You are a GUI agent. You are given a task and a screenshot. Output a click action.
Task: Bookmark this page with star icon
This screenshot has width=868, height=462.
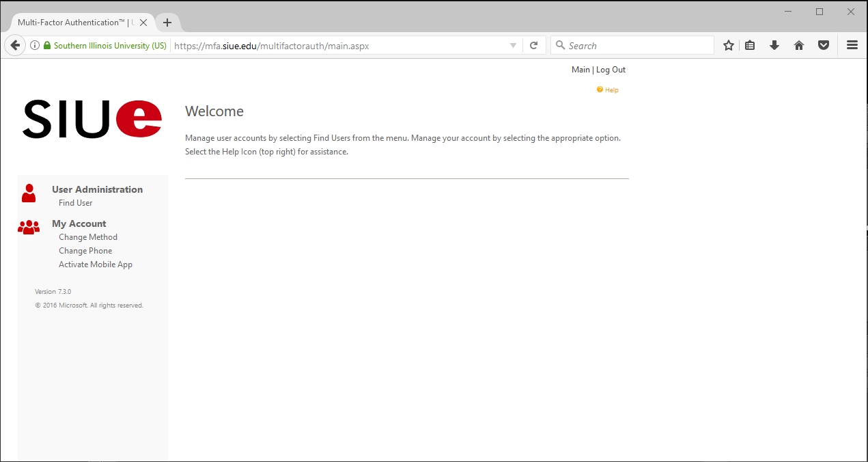coord(729,46)
